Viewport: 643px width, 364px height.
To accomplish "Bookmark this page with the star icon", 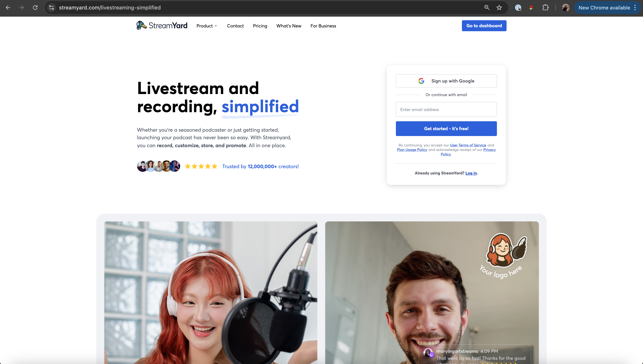I will pyautogui.click(x=499, y=8).
